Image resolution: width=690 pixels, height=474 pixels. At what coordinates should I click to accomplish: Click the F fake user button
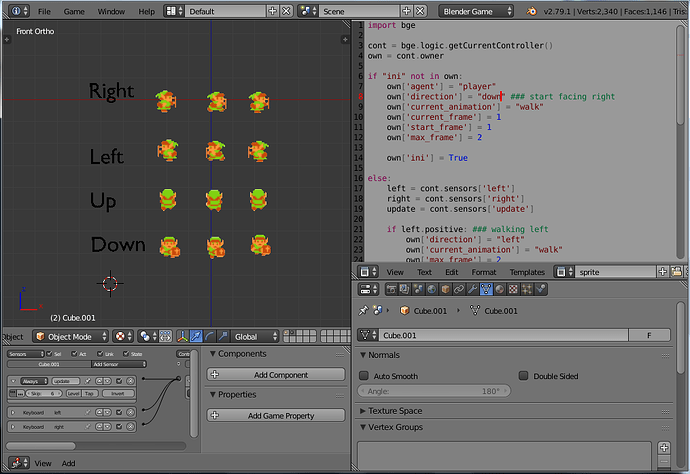pyautogui.click(x=649, y=335)
